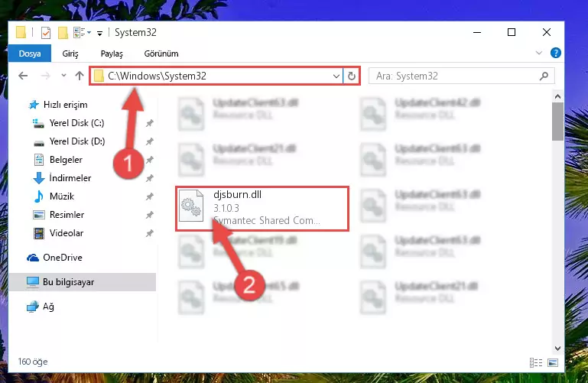The width and height of the screenshot is (588, 383).
Task: Click the folder icon in the title bar
Action: coord(21,33)
